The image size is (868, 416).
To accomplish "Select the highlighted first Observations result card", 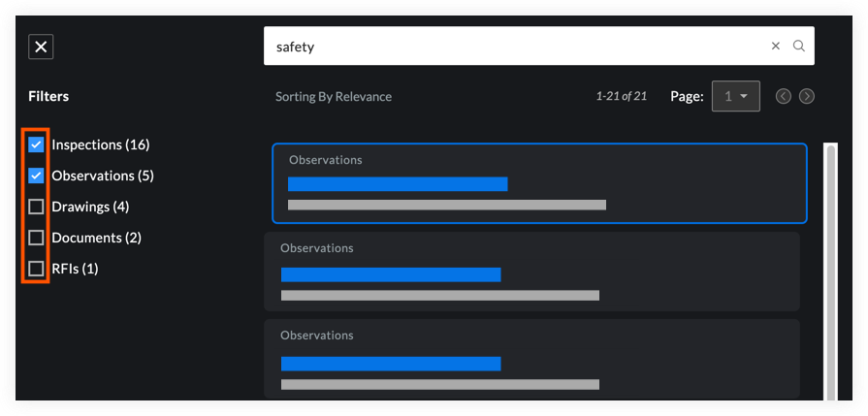I will point(679,182).
